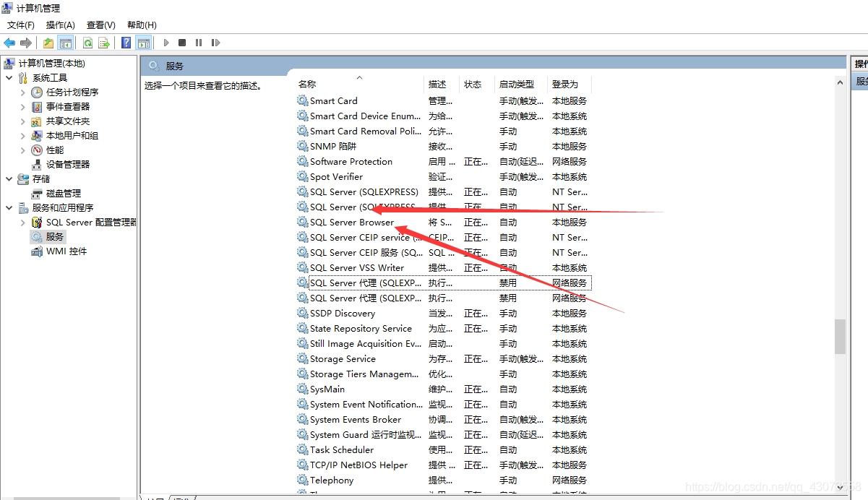Open the 文件(F) menu
Screen dimensions: 868x500
tap(21, 25)
